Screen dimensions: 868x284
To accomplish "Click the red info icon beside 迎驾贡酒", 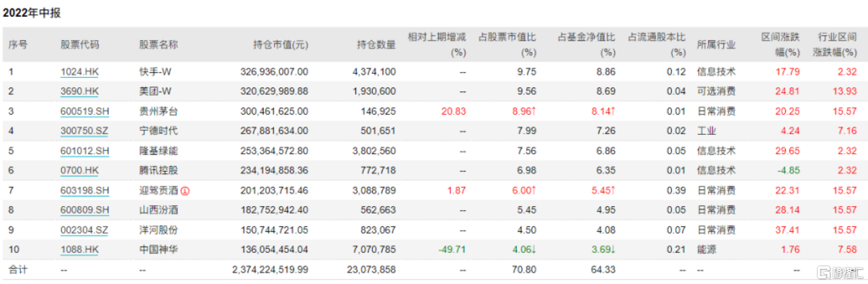I will 185,191.
